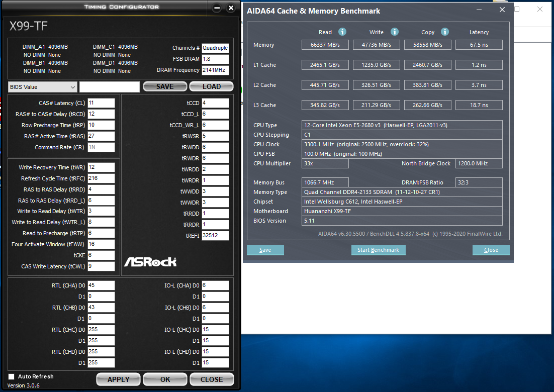The height and width of the screenshot is (392, 554).
Task: Click the ASRock logo
Action: point(150,262)
